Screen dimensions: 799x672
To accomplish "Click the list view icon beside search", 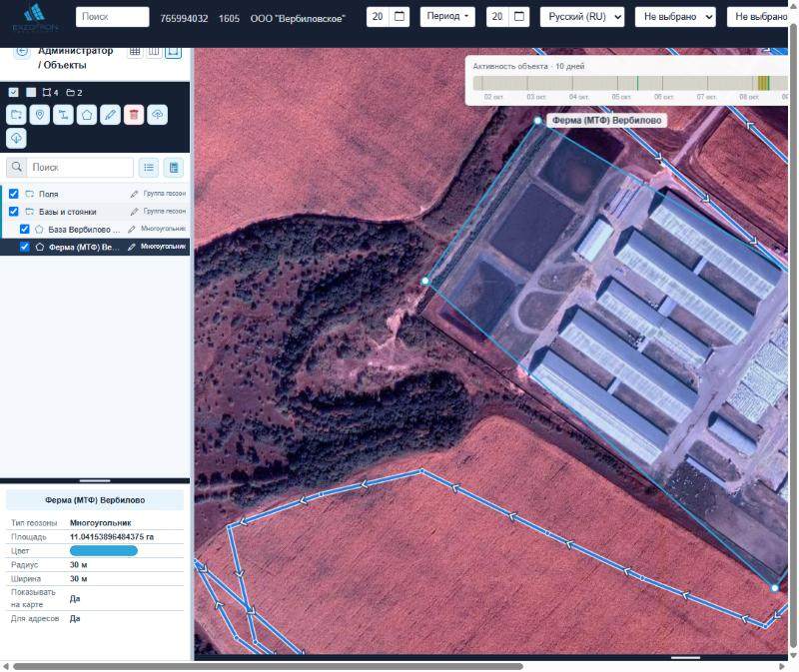I will 149,167.
